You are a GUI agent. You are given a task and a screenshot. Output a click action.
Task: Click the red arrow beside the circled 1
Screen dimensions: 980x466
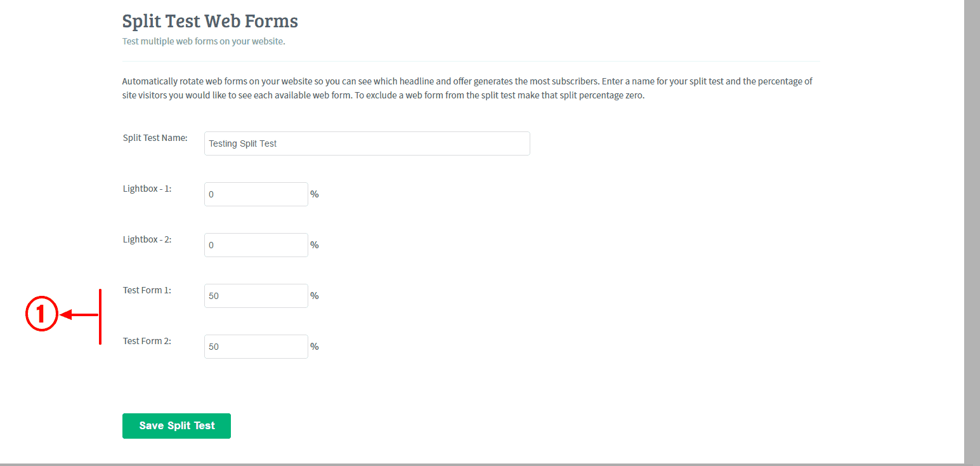pos(80,314)
